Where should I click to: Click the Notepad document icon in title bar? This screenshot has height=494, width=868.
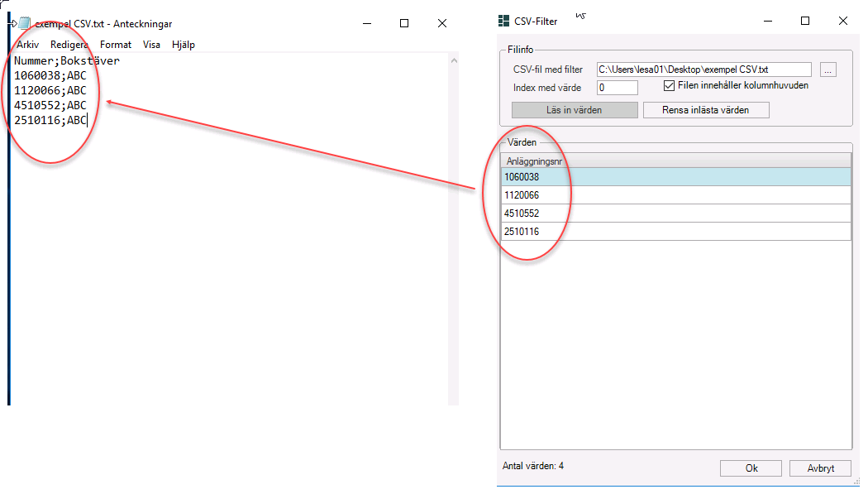pos(25,24)
